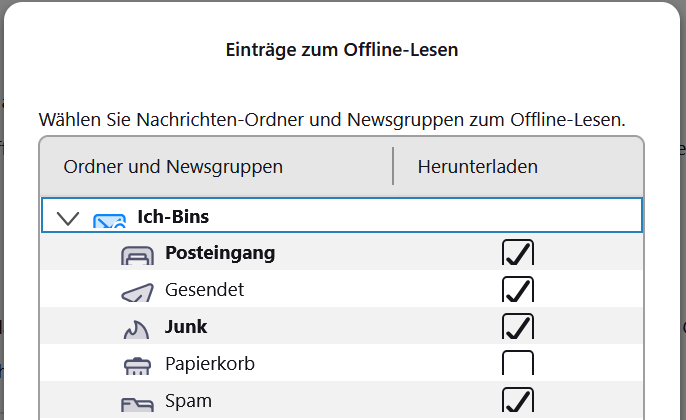Click the Posteingang inbox tray icon
This screenshot has height=420, width=686.
[x=136, y=255]
